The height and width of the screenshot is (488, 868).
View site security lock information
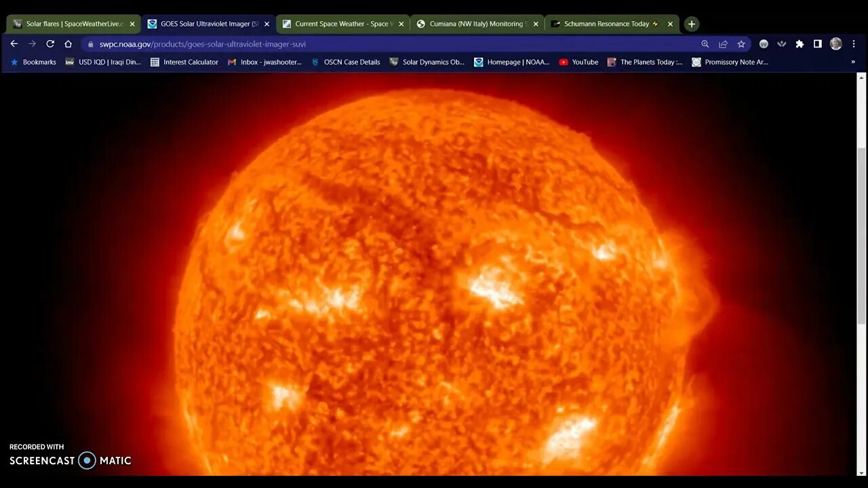tap(91, 44)
